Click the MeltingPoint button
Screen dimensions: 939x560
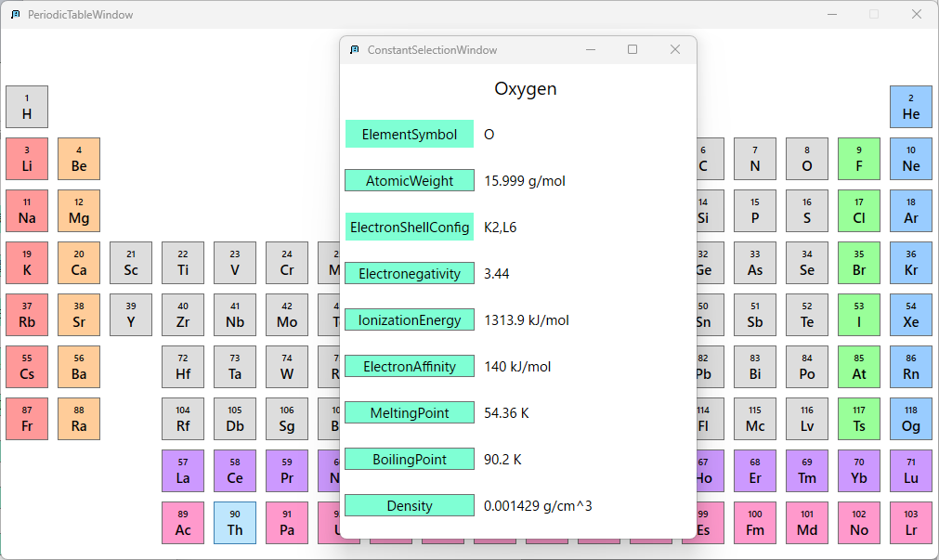click(x=410, y=412)
